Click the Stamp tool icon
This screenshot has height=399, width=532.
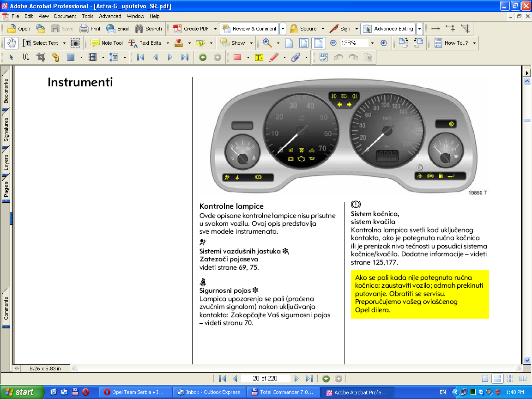(179, 43)
